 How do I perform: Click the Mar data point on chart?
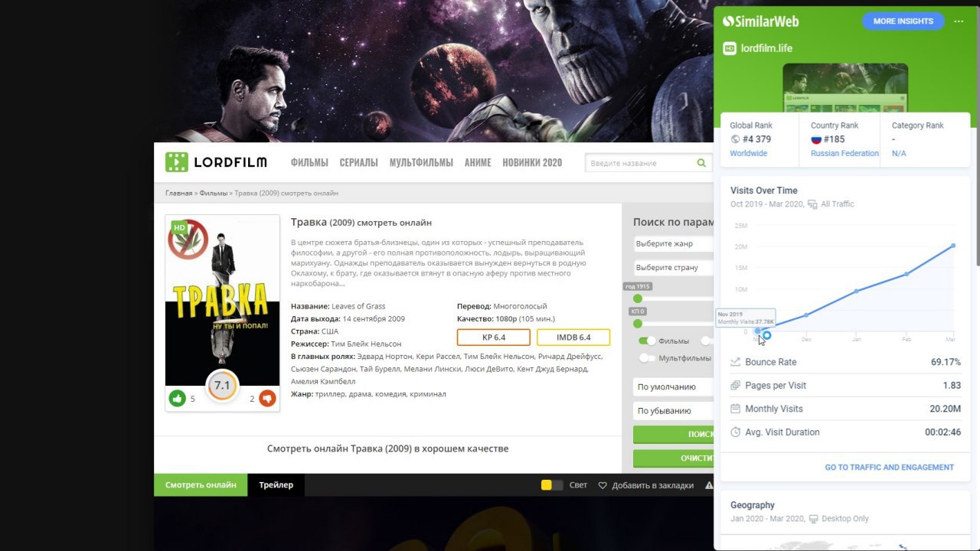953,246
